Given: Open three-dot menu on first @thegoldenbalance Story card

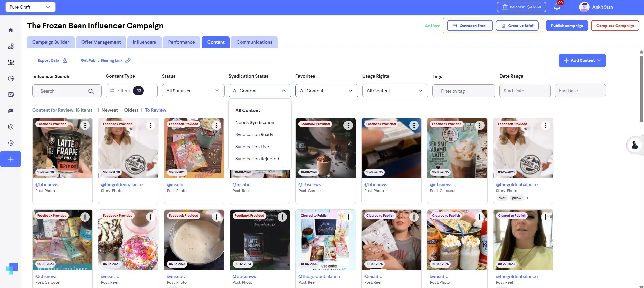Looking at the screenshot, I should [151, 125].
